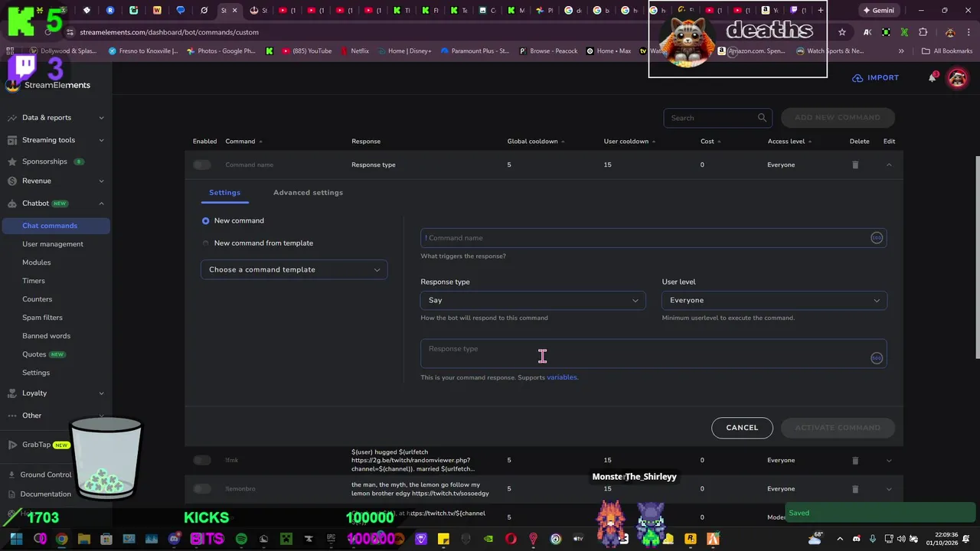Expand the Streaming tools menu

(x=101, y=140)
